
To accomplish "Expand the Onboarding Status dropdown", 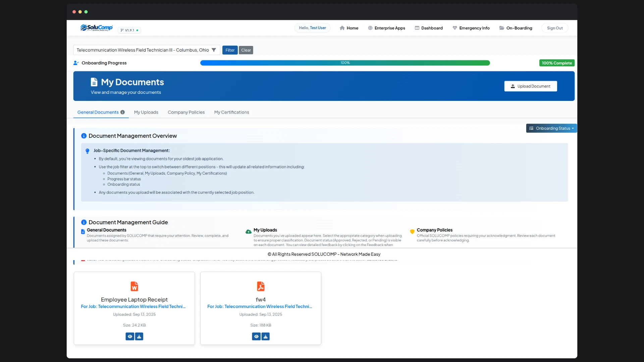I will pos(551,128).
